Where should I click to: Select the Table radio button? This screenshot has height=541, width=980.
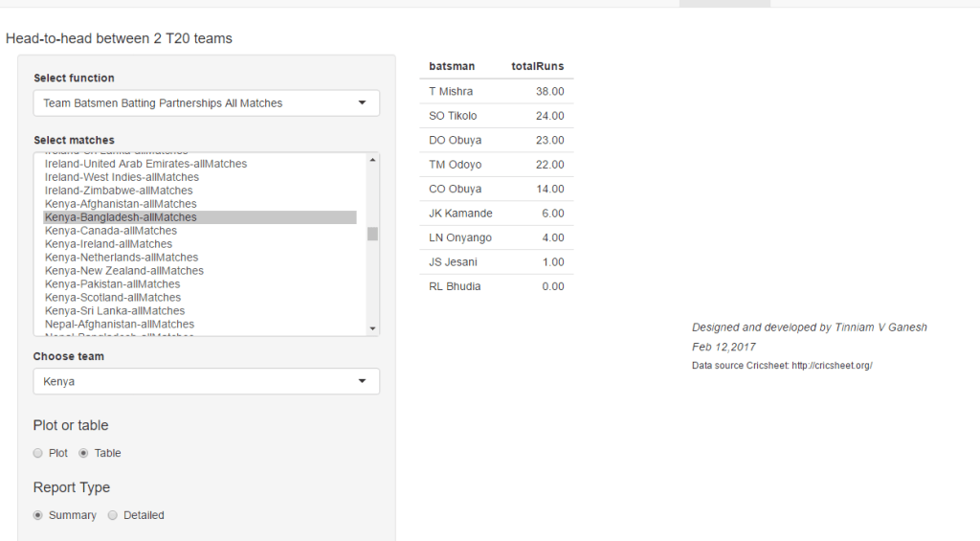pyautogui.click(x=84, y=453)
